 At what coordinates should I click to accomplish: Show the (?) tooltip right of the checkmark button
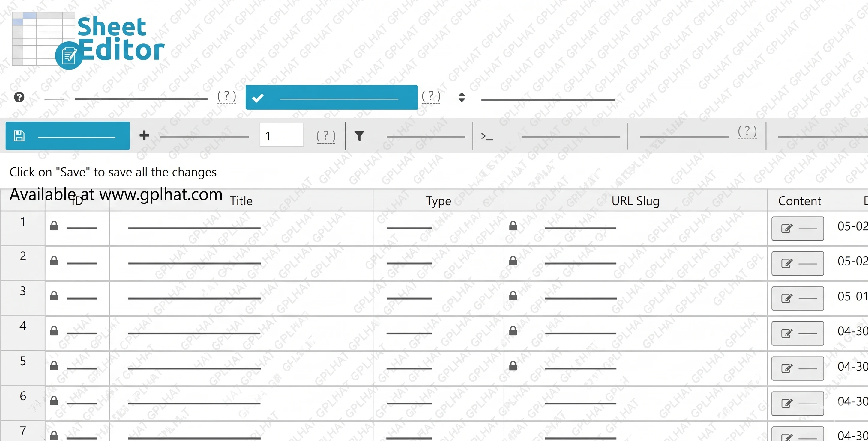pyautogui.click(x=431, y=96)
